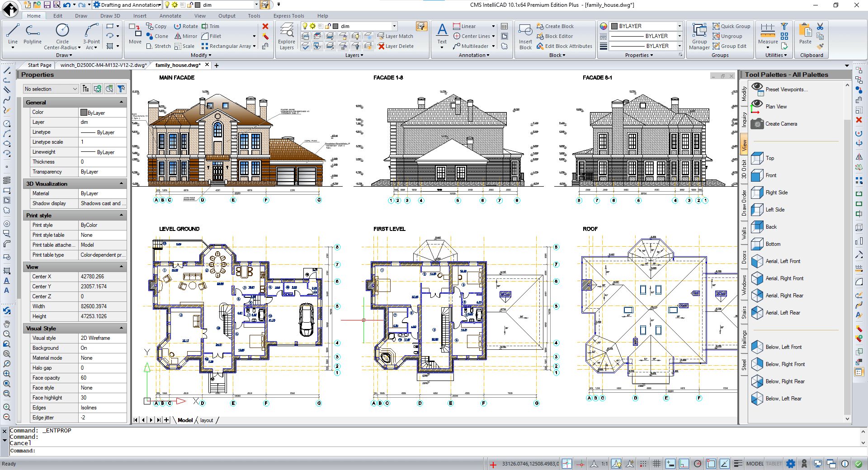868x470 pixels.
Task: Click the Tool Palettes vertical scrollbar
Action: (x=847, y=252)
